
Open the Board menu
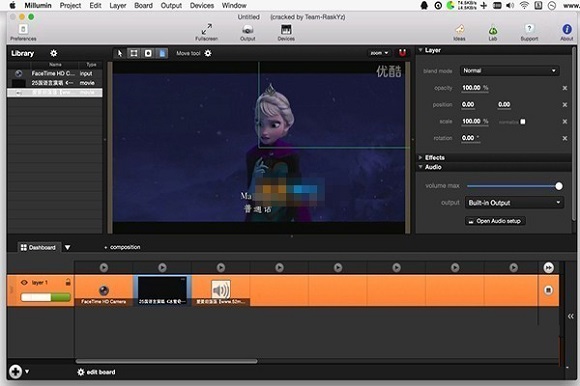click(144, 6)
